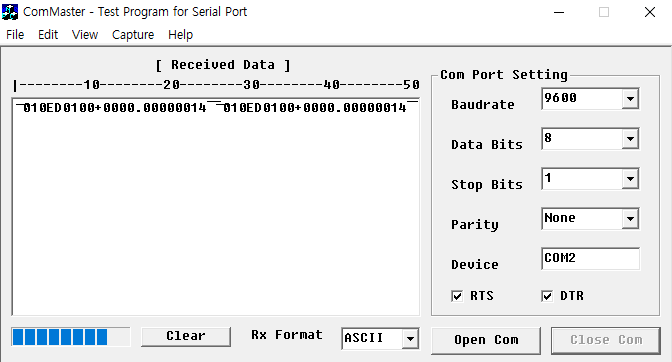Viewport: 672px width, 362px height.
Task: Open the Capture menu
Action: click(133, 35)
